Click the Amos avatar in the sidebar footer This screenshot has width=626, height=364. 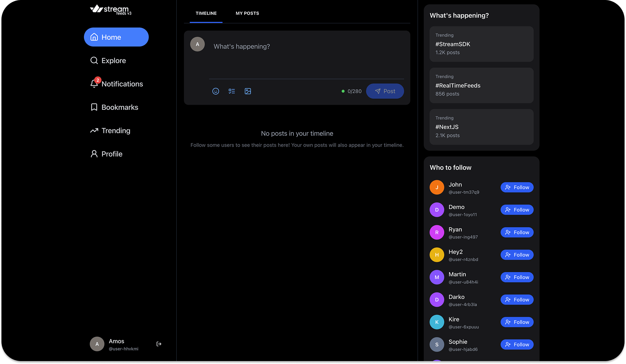97,344
